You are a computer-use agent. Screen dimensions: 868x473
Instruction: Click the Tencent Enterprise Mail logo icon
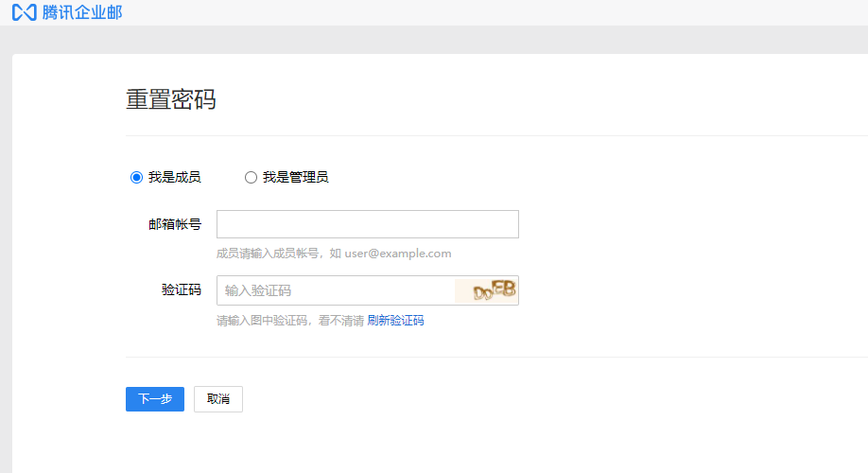pyautogui.click(x=24, y=13)
